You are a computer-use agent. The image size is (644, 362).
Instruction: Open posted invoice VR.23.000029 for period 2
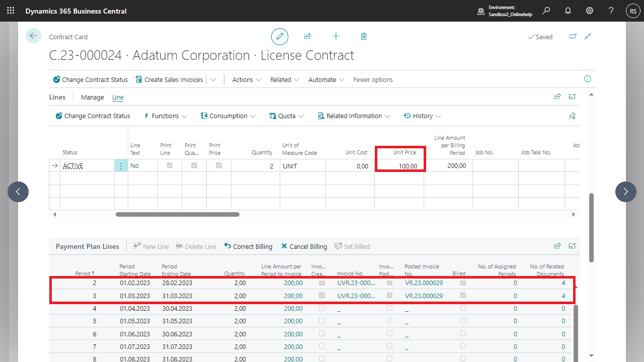[x=424, y=283]
